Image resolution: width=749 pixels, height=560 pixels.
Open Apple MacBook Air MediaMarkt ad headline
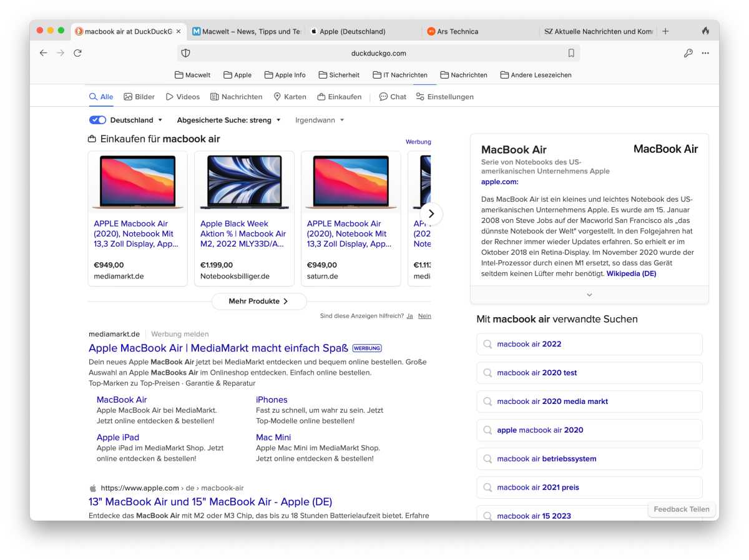tap(218, 348)
